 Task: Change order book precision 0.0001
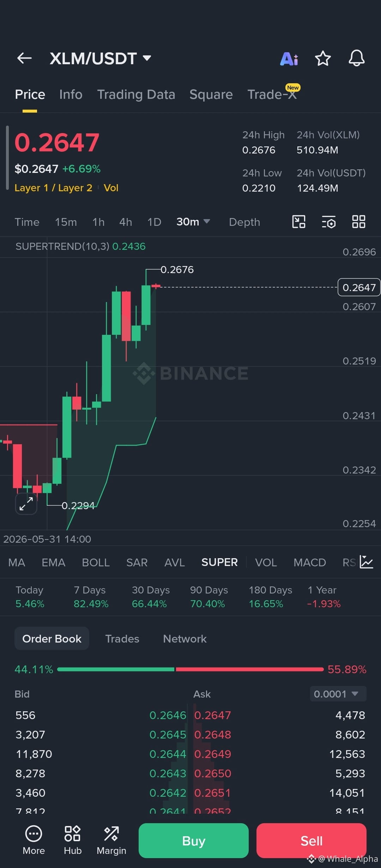[338, 694]
